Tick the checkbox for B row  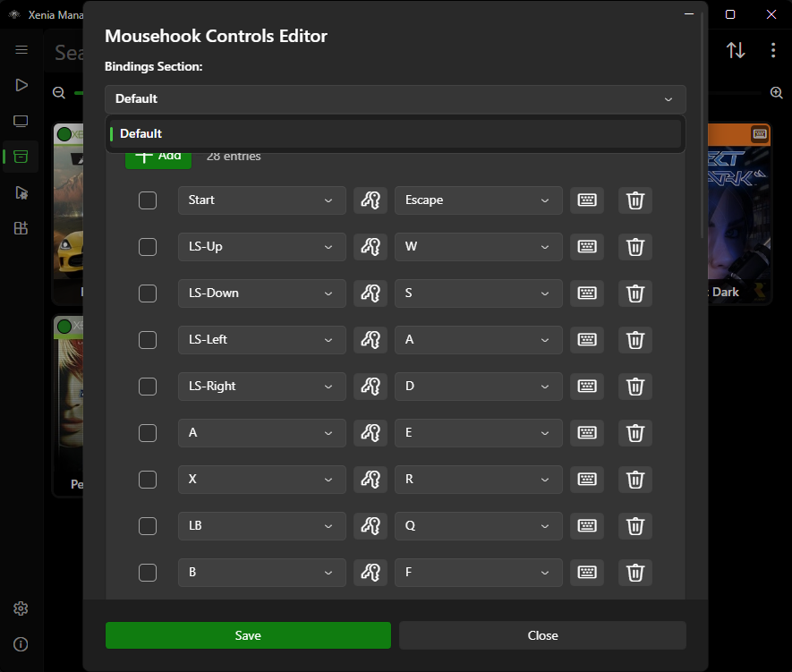(148, 573)
